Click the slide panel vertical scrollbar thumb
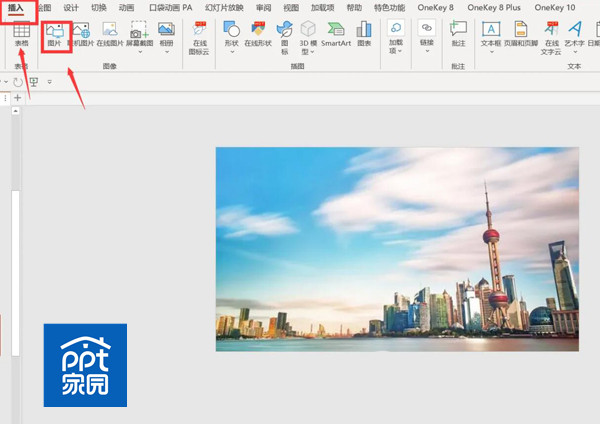 [x=15, y=273]
